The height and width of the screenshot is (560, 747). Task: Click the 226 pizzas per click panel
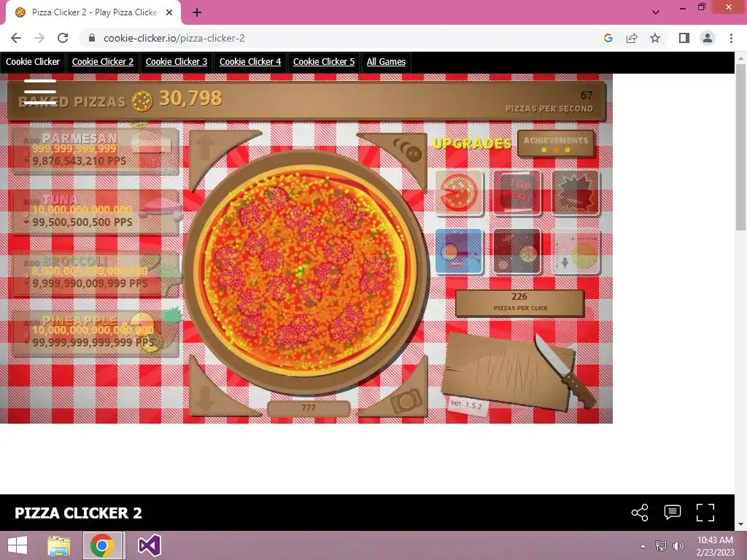click(x=519, y=303)
